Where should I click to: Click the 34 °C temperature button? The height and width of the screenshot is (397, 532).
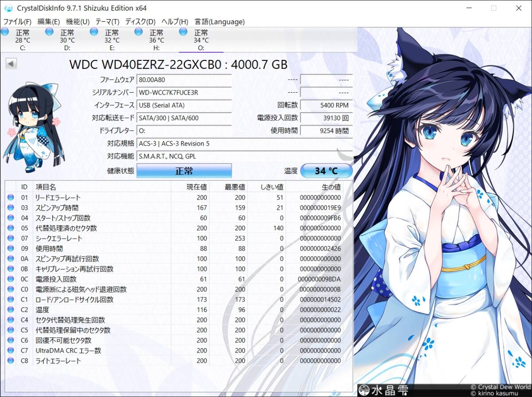(327, 171)
